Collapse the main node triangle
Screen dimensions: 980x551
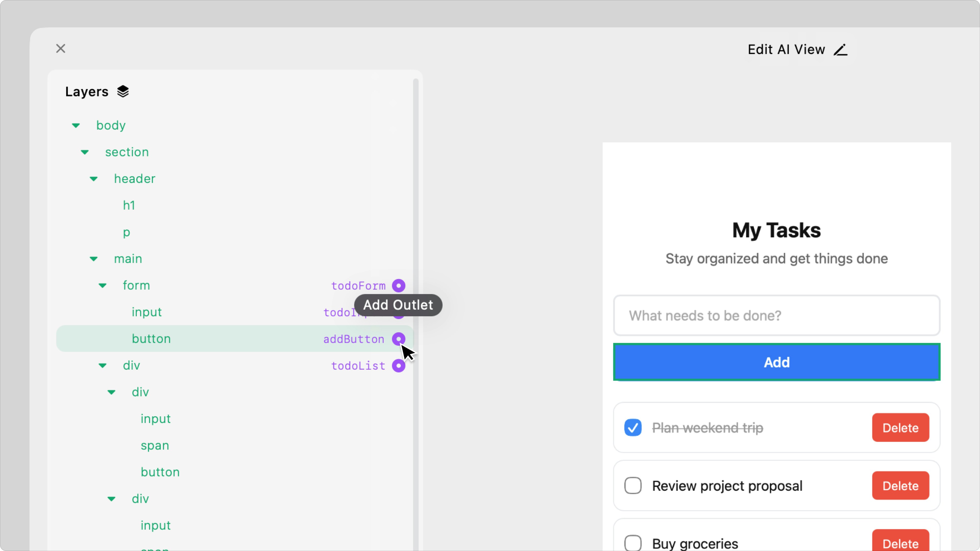[94, 259]
